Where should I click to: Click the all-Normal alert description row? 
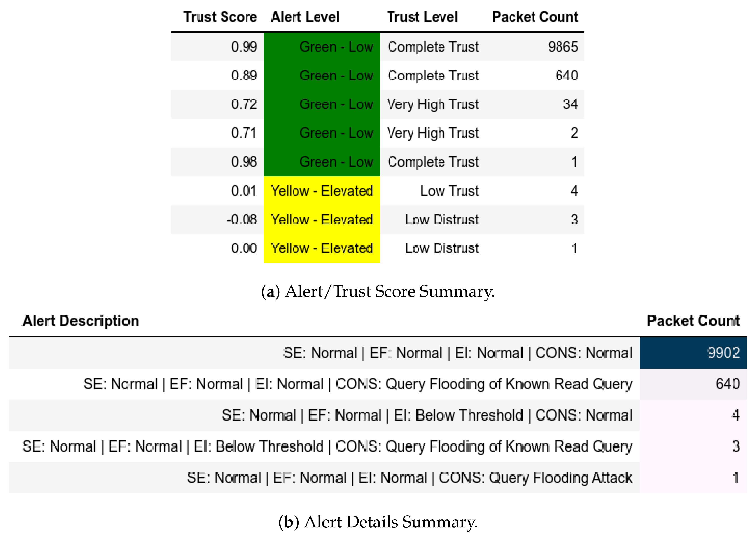457,353
